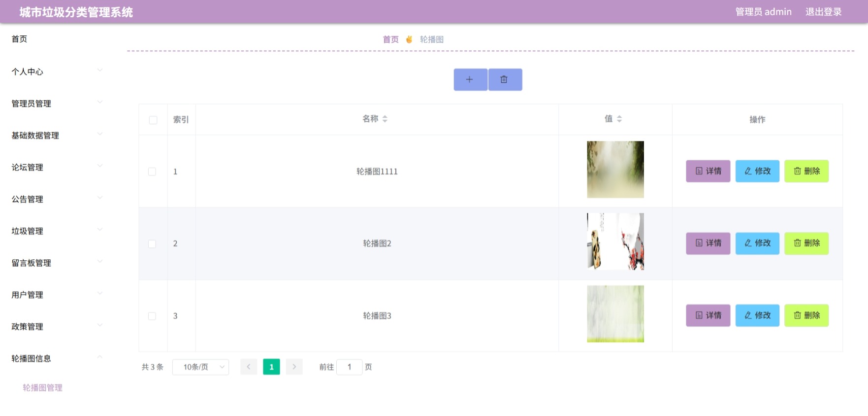Sort the 名称 column with its sort arrows
The width and height of the screenshot is (868, 416).
click(385, 119)
